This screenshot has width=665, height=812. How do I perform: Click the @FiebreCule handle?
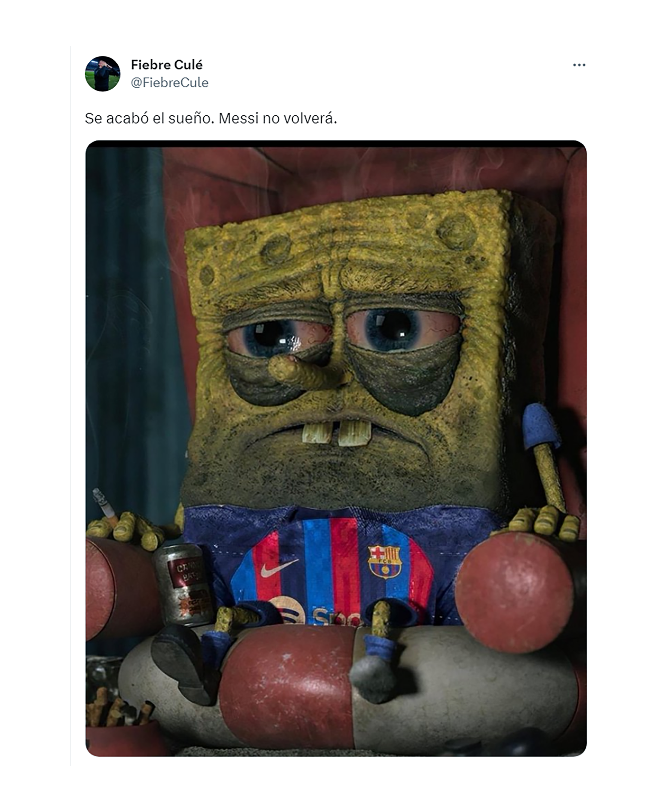[170, 83]
